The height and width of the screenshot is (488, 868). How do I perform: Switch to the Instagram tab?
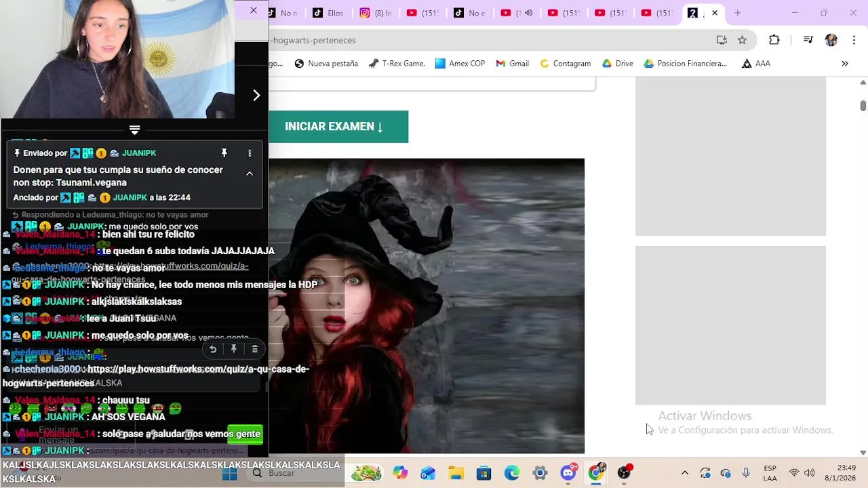pos(376,13)
